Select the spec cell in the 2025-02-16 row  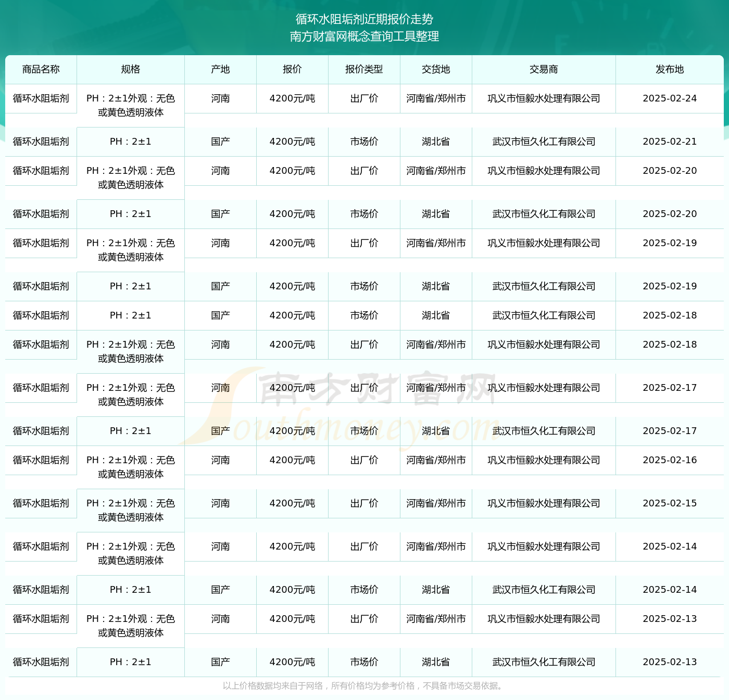pos(131,467)
